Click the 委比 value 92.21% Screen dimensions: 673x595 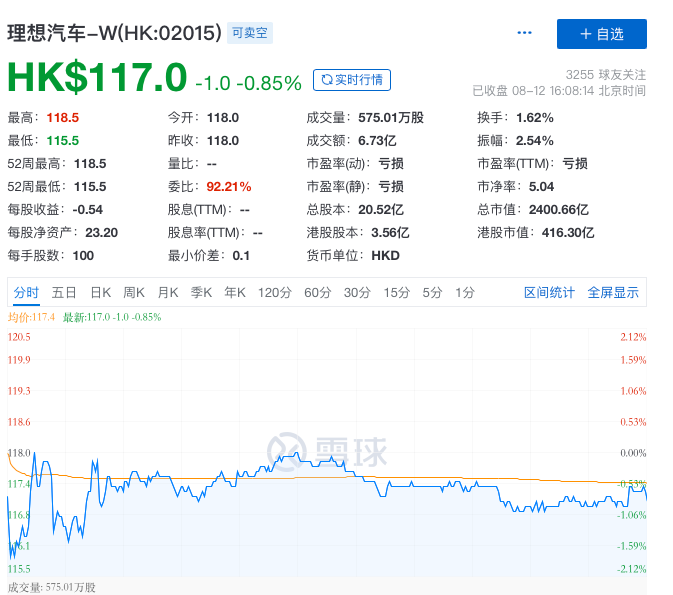coord(229,186)
